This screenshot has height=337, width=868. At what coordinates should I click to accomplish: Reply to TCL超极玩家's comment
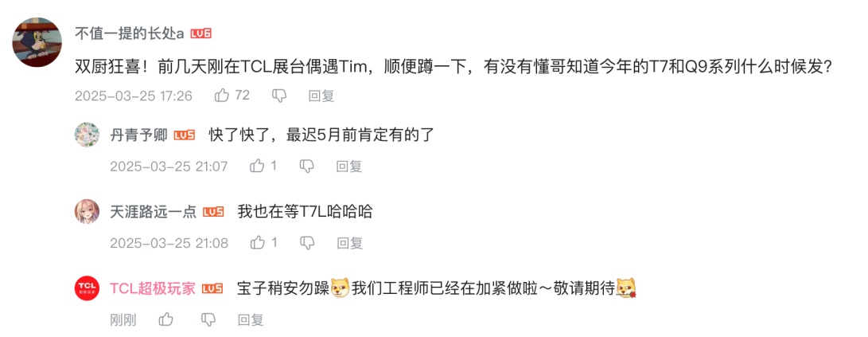coord(251,319)
